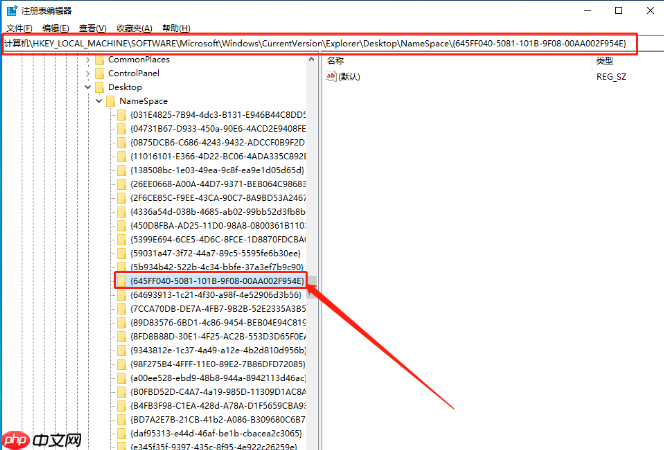Click folder icon of {11016101-E366 key
The height and width of the screenshot is (450, 664).
(x=122, y=157)
